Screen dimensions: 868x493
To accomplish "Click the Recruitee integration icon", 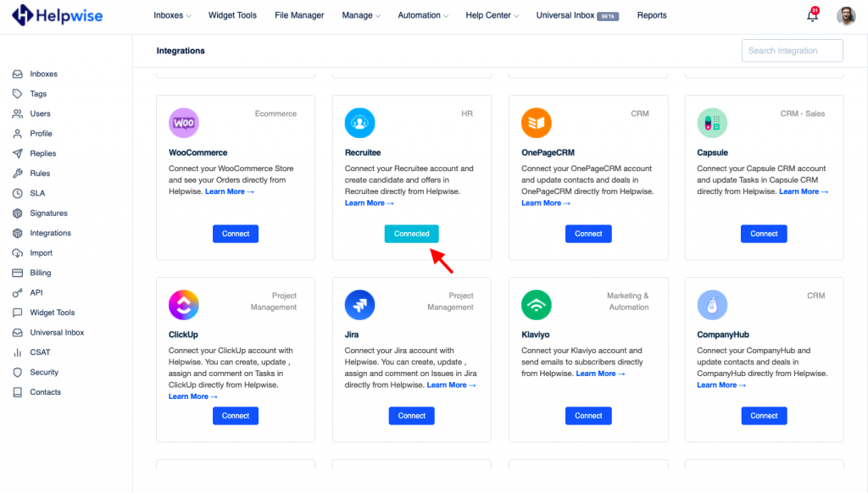I will tap(359, 123).
